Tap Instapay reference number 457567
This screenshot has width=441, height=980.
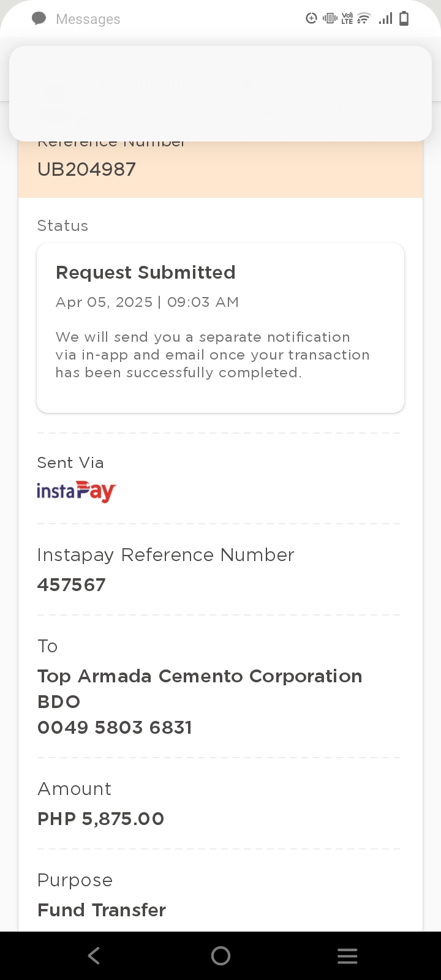click(x=72, y=585)
